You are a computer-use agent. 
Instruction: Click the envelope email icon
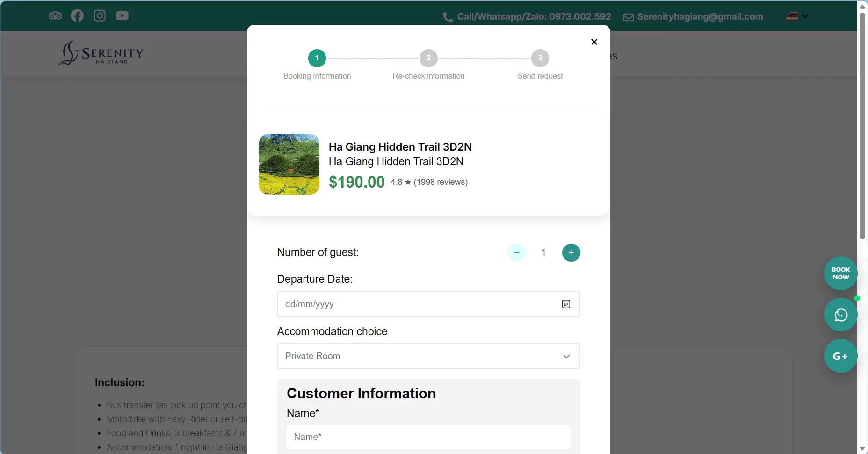click(629, 17)
